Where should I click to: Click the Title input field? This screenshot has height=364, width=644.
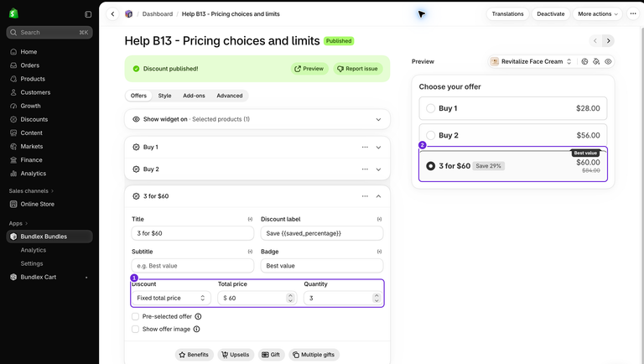[x=193, y=233]
